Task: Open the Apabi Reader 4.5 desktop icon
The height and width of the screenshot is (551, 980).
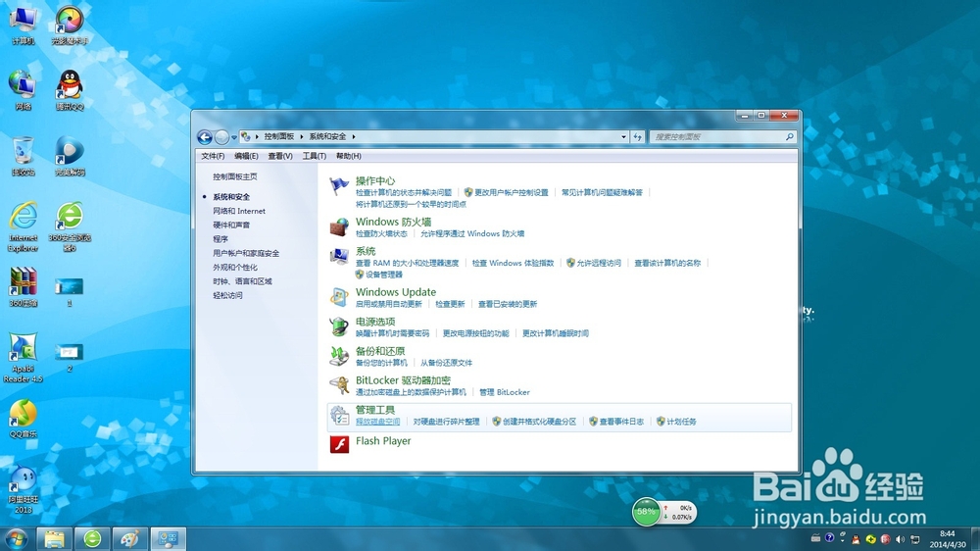Action: [24, 358]
